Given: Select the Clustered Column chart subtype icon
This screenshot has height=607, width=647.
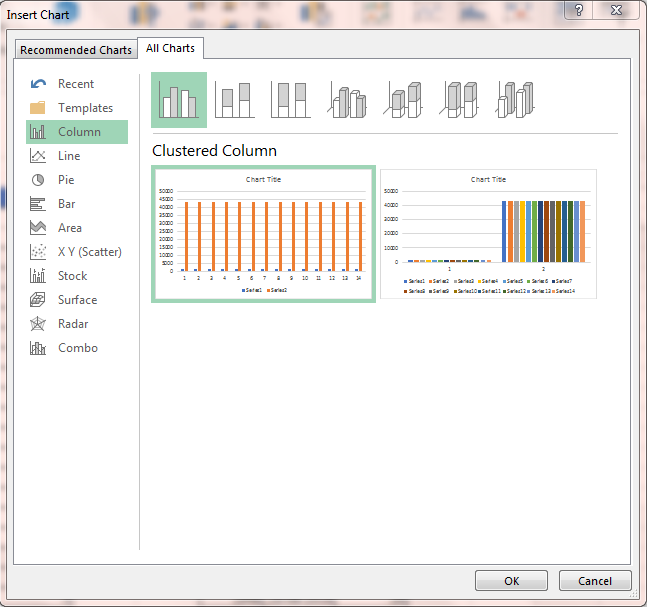Looking at the screenshot, I should point(179,100).
